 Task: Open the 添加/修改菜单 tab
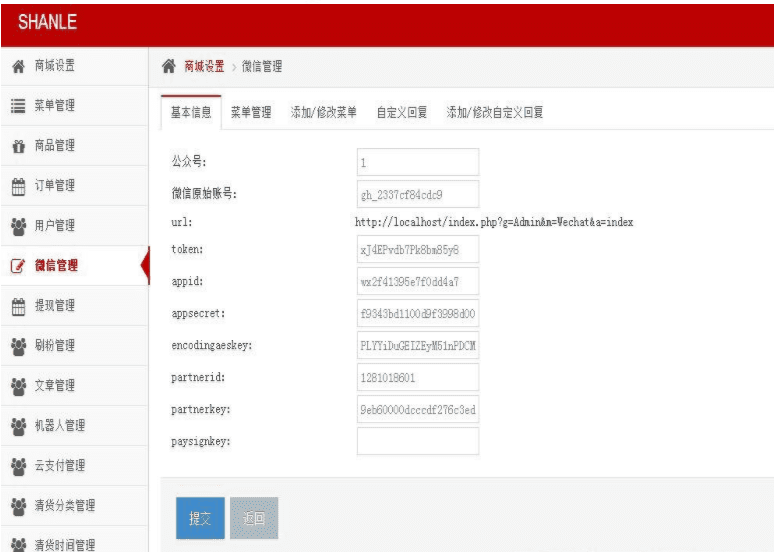click(323, 113)
